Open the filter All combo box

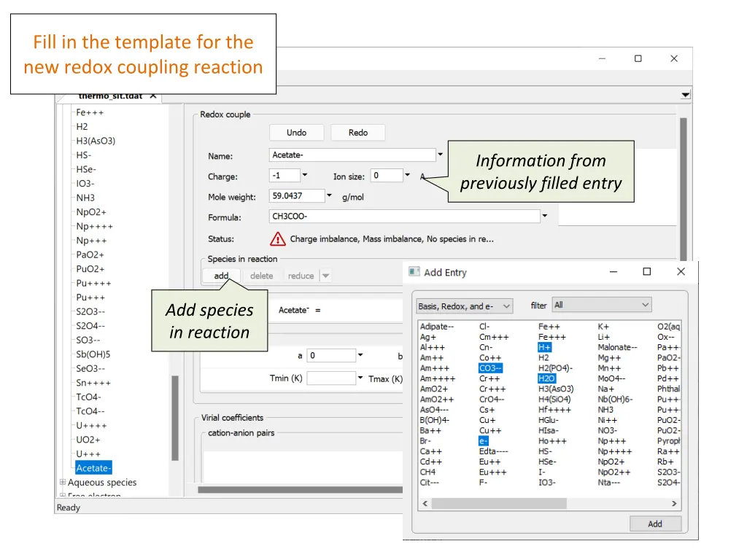[x=602, y=305]
